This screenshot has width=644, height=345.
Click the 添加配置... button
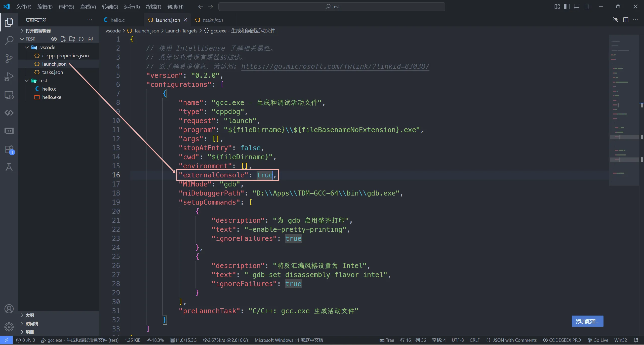[587, 321]
